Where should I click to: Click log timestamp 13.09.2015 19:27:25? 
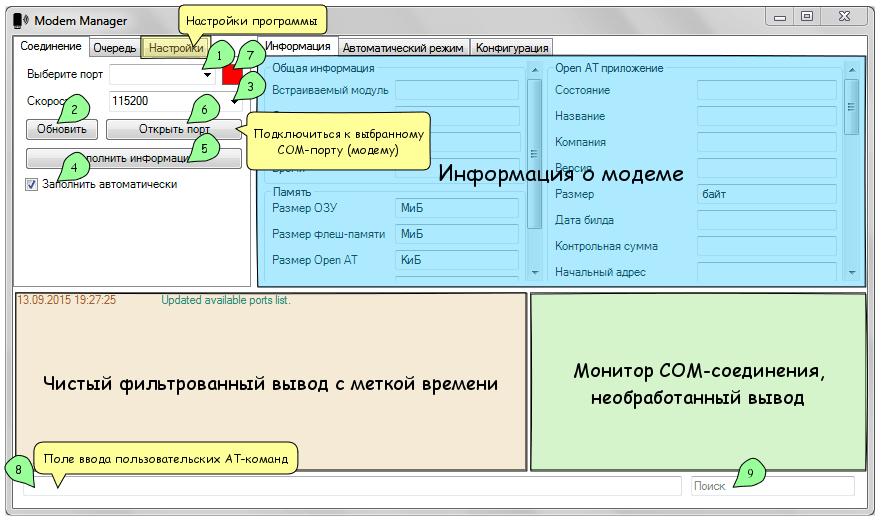(66, 300)
